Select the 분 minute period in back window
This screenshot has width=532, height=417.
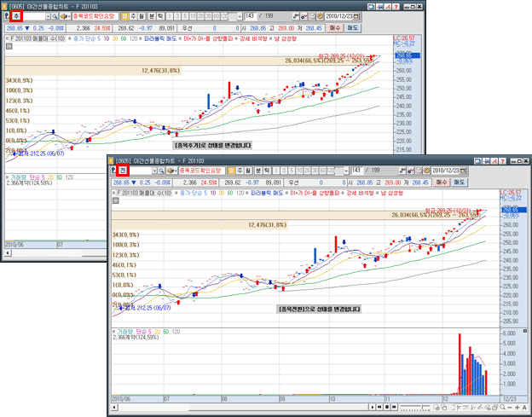(x=152, y=16)
